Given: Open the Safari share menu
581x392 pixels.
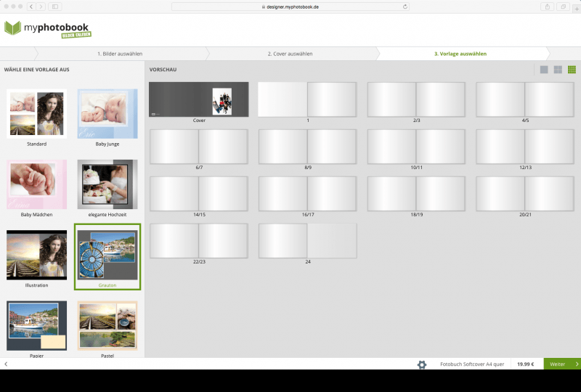Looking at the screenshot, I should (548, 7).
